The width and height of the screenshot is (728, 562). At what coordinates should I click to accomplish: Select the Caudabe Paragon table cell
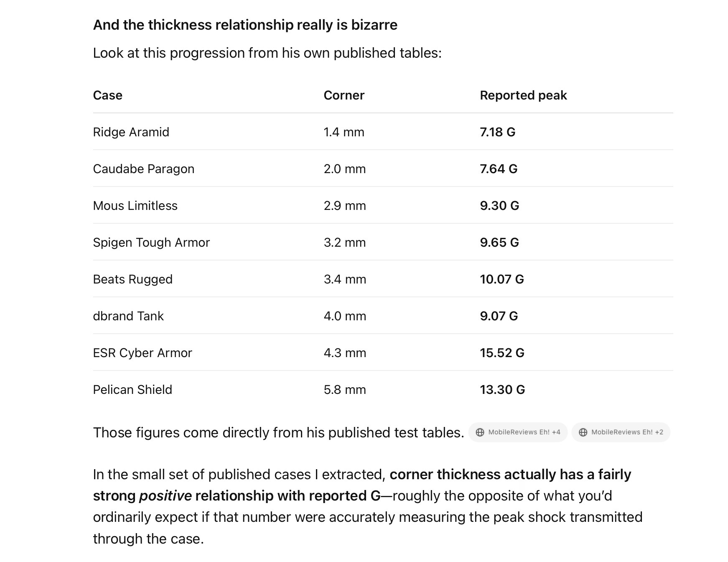tap(144, 169)
